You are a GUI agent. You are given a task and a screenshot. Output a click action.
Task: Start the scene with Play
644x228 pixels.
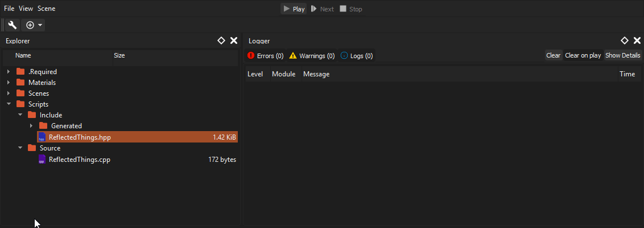294,9
